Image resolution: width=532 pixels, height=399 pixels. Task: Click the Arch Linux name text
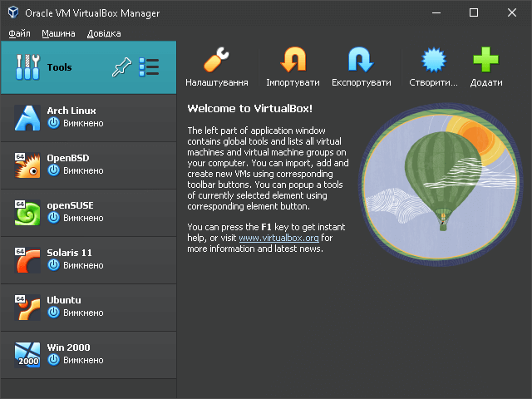pyautogui.click(x=71, y=111)
